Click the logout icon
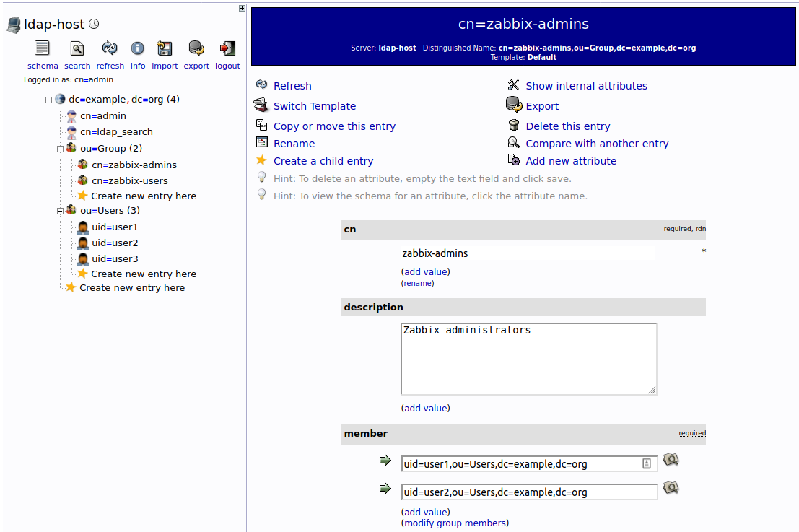Image resolution: width=799 pixels, height=532 pixels. click(227, 48)
